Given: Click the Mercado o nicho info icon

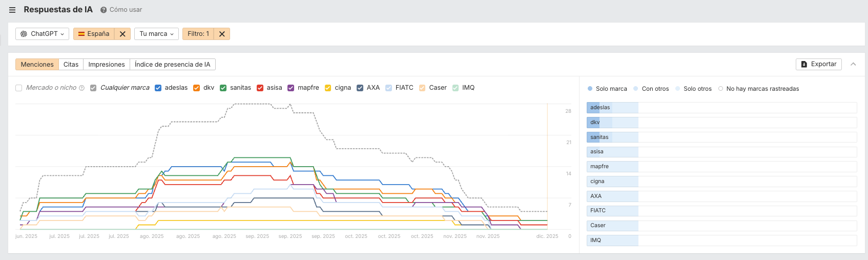Looking at the screenshot, I should pyautogui.click(x=81, y=88).
